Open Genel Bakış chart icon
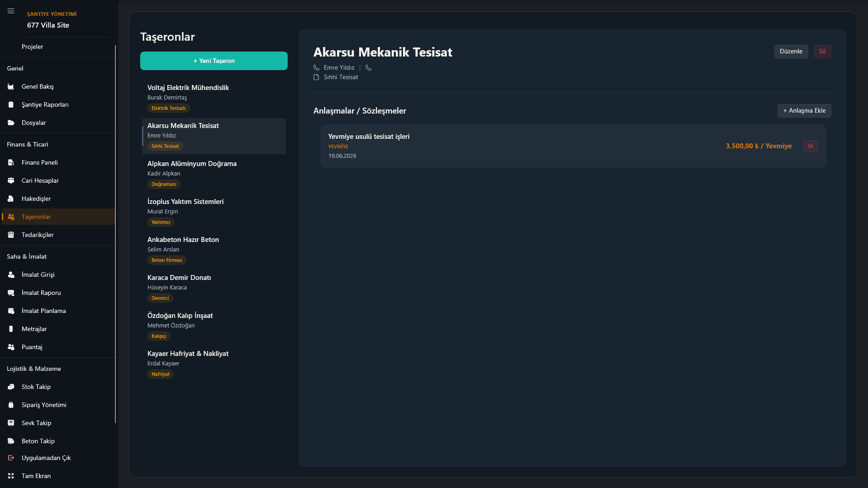The width and height of the screenshot is (868, 488). (11, 86)
